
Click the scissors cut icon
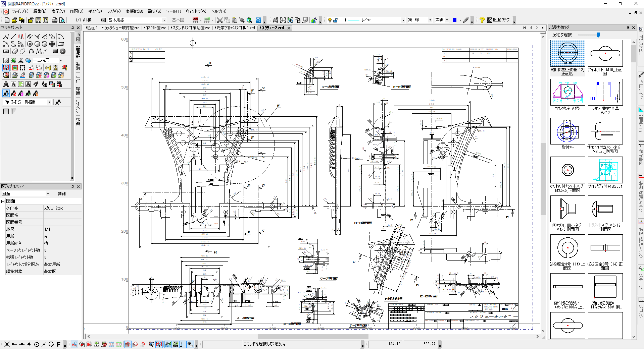219,20
